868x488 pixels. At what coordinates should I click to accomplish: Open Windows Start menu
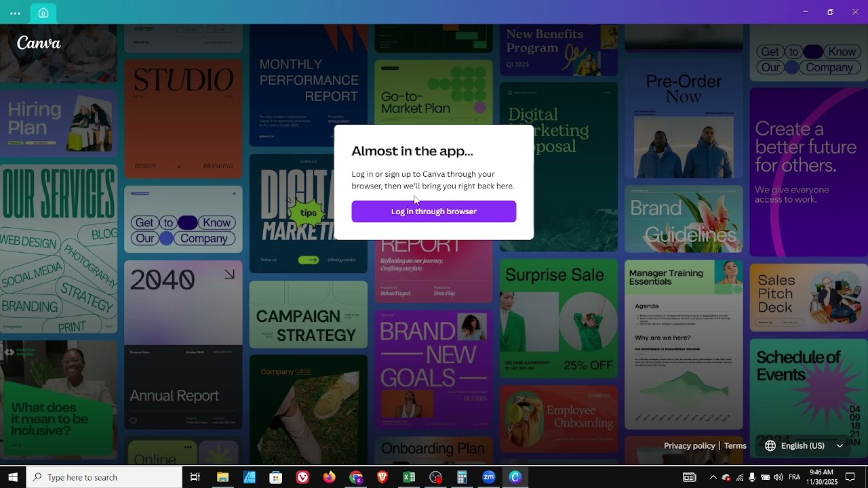coord(13,477)
